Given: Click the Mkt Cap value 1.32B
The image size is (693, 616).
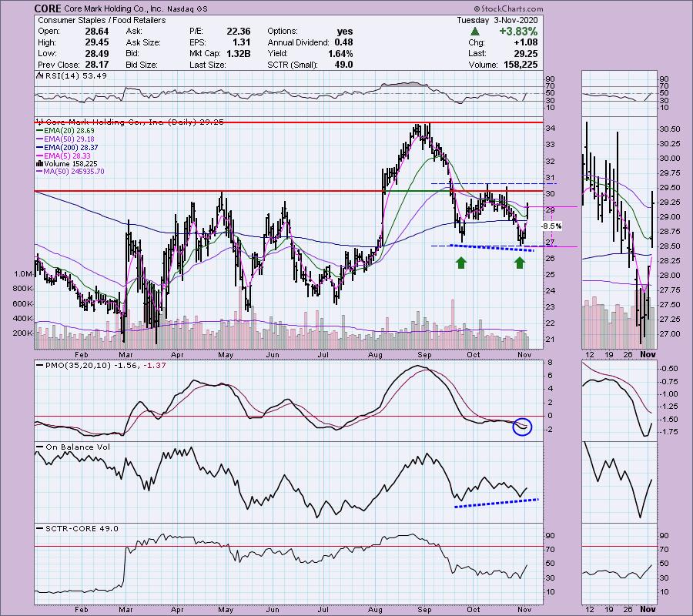Looking at the screenshot, I should pos(238,53).
